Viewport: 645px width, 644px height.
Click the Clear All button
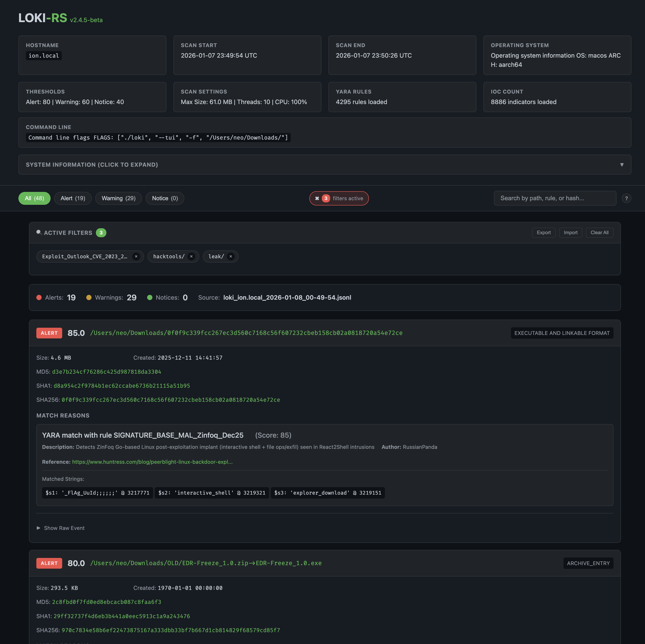click(x=599, y=232)
